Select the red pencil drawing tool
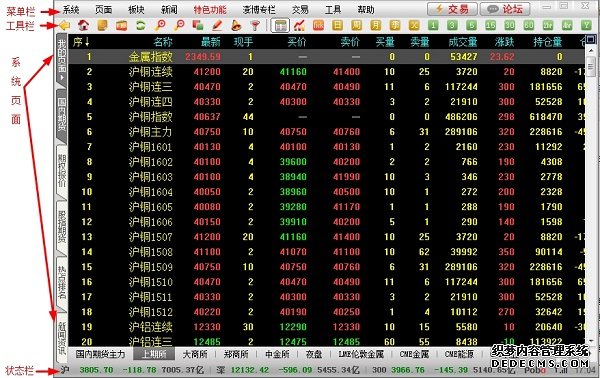Image resolution: width=600 pixels, height=378 pixels. coord(217,26)
